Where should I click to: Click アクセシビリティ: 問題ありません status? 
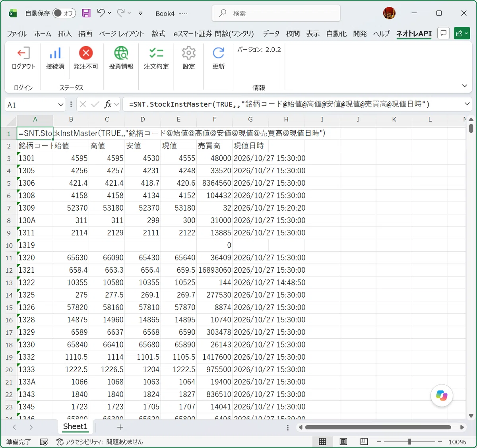[100, 442]
